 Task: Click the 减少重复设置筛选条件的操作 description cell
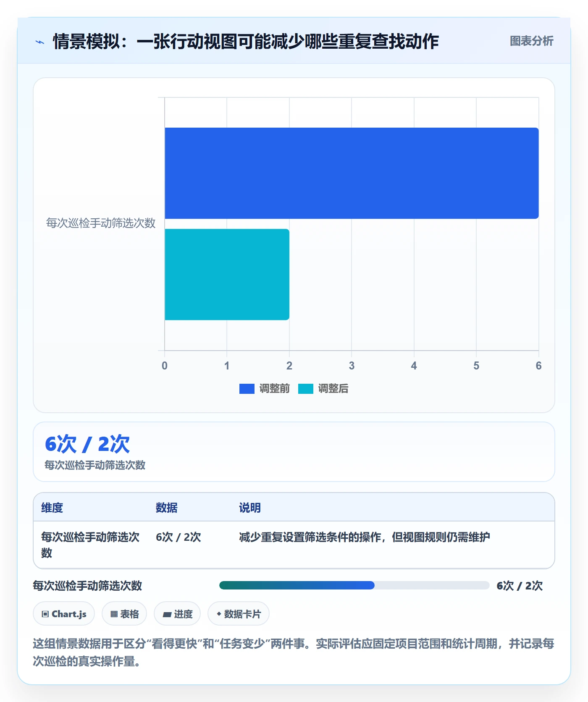pos(365,537)
